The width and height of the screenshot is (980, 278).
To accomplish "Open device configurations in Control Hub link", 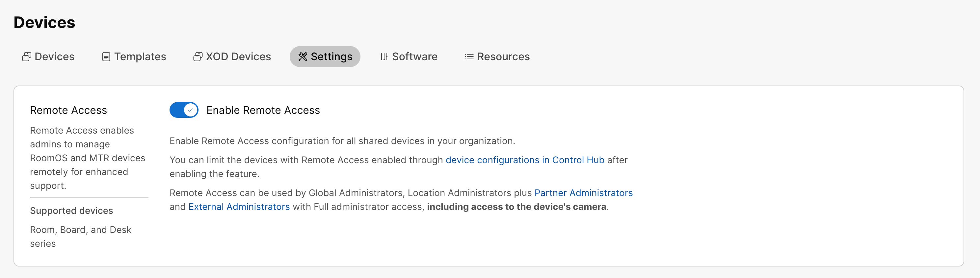I will point(525,160).
